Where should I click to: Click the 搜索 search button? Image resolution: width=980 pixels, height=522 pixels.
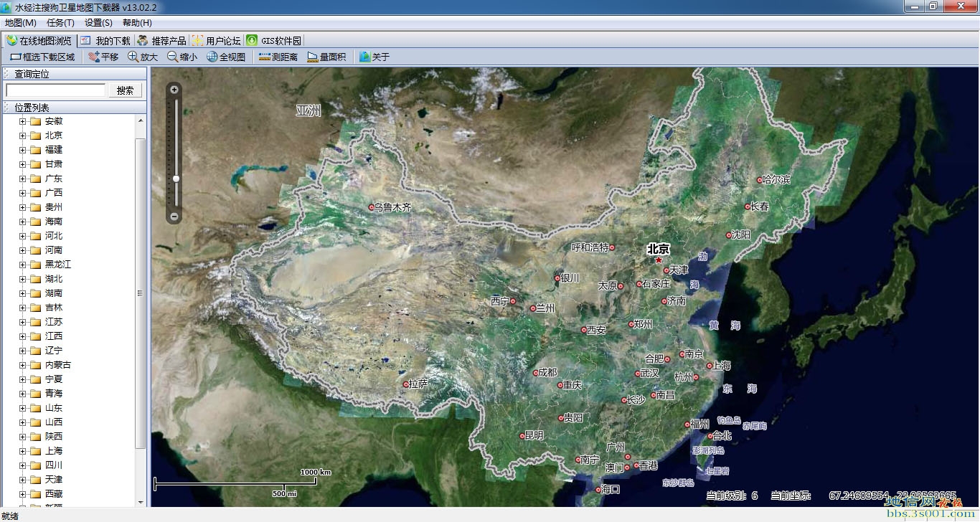click(x=125, y=90)
